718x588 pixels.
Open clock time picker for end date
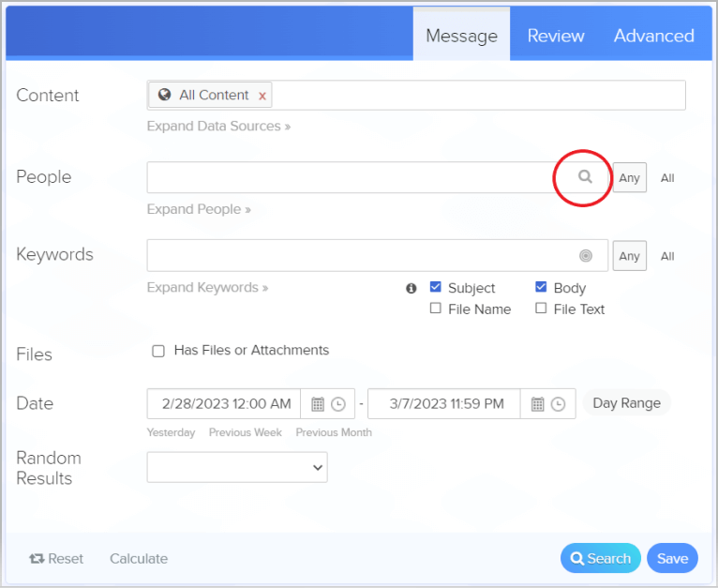coord(558,404)
